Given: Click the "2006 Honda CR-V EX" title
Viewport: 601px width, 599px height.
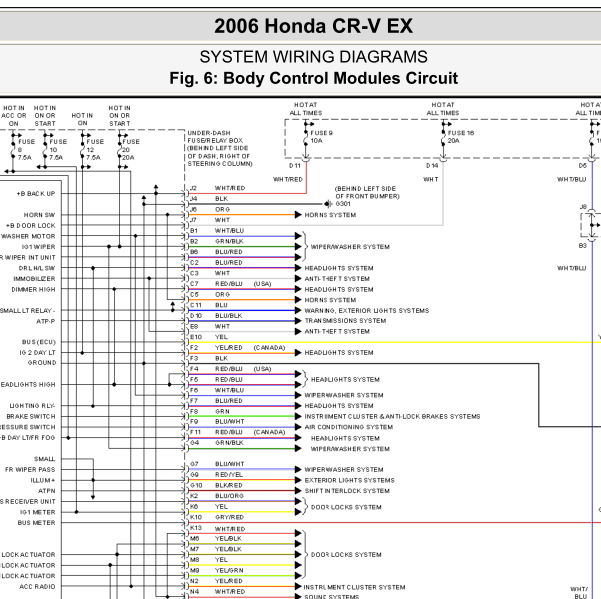Looking at the screenshot, I should 314,26.
